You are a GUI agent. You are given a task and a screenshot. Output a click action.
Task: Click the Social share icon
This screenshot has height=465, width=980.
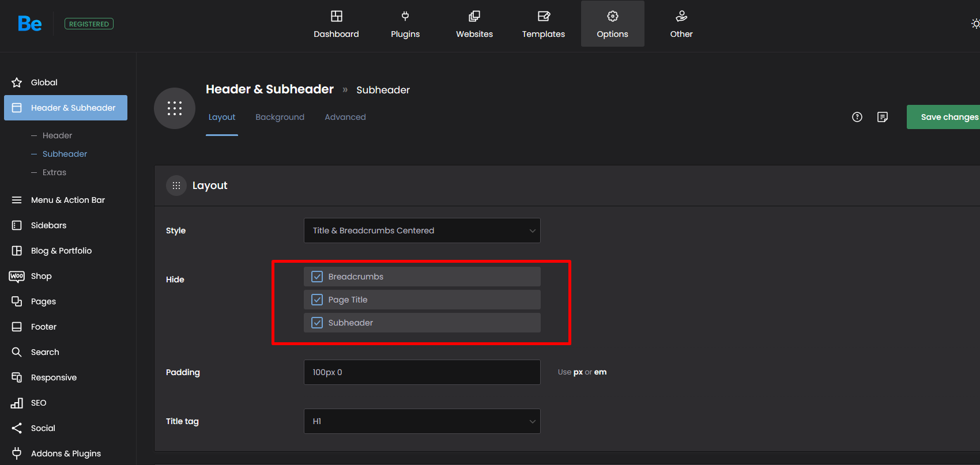point(17,428)
